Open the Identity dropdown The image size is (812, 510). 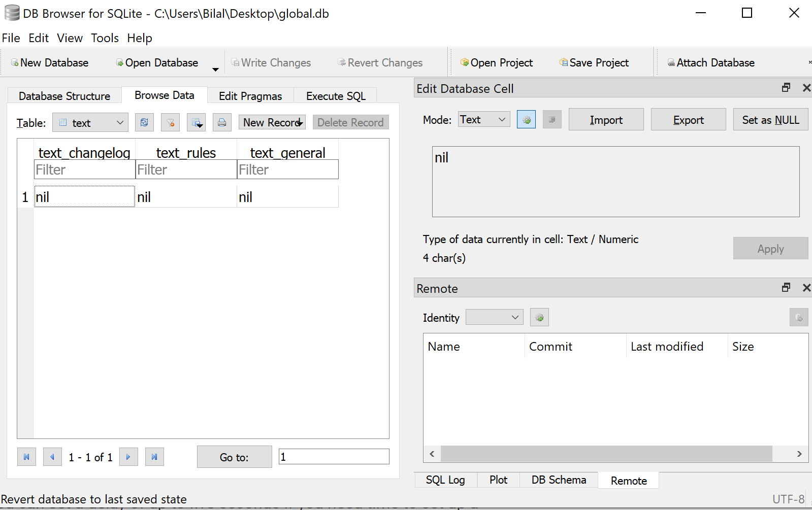coord(494,317)
